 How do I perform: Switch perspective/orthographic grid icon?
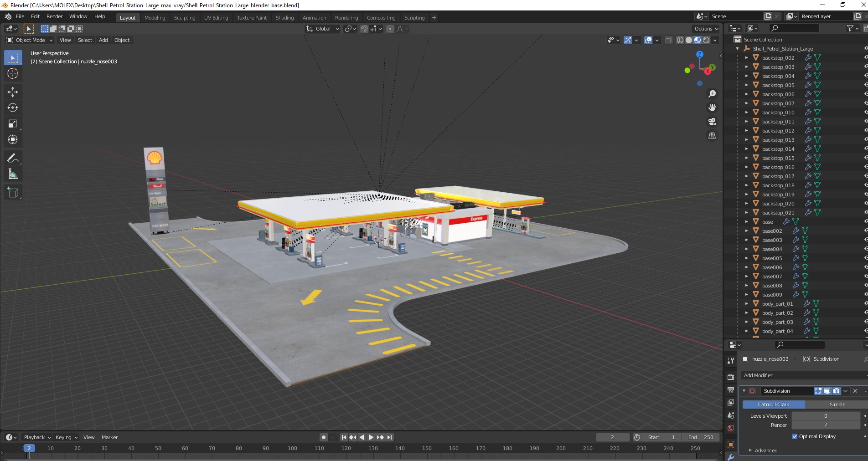[x=712, y=136]
